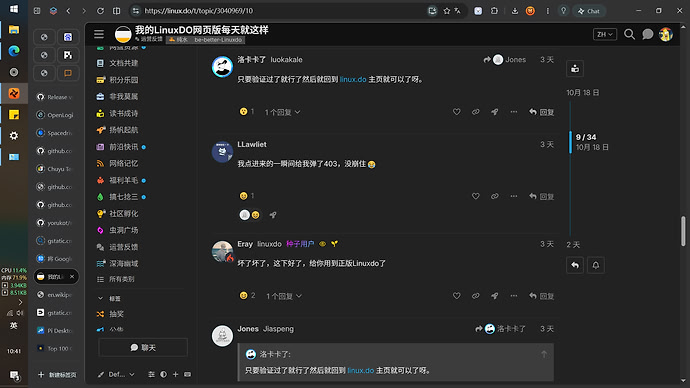Switch to the en.wikip browser tab
The image size is (690, 388).
pos(56,295)
